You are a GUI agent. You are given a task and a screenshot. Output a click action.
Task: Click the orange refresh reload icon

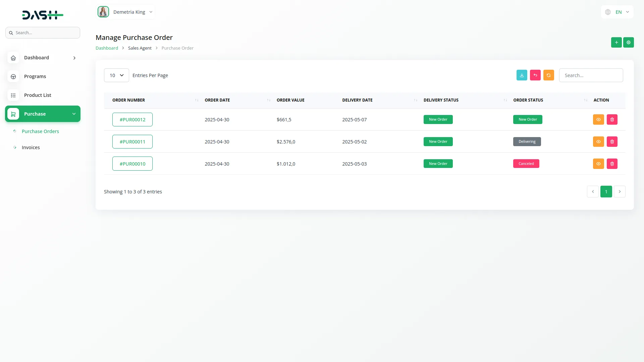(x=548, y=75)
